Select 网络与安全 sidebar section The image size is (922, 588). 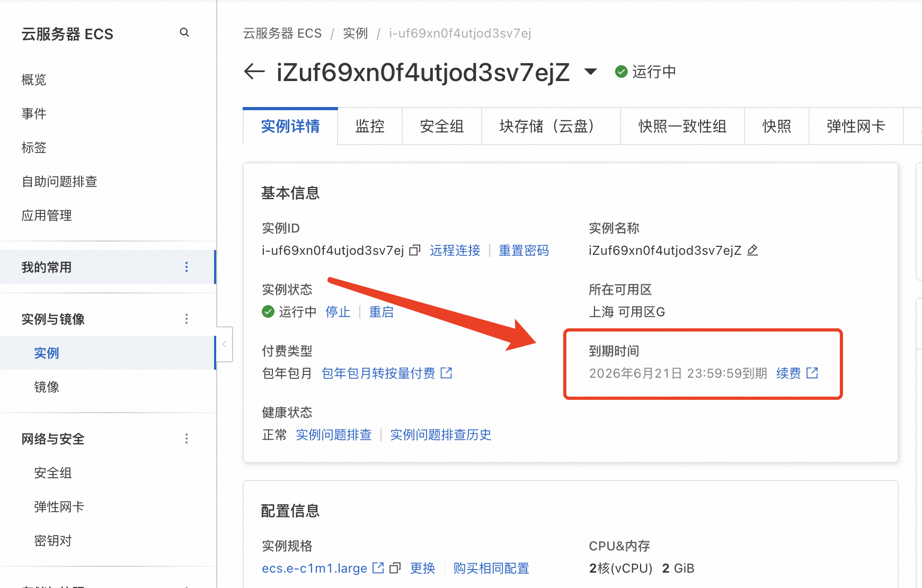(x=53, y=439)
